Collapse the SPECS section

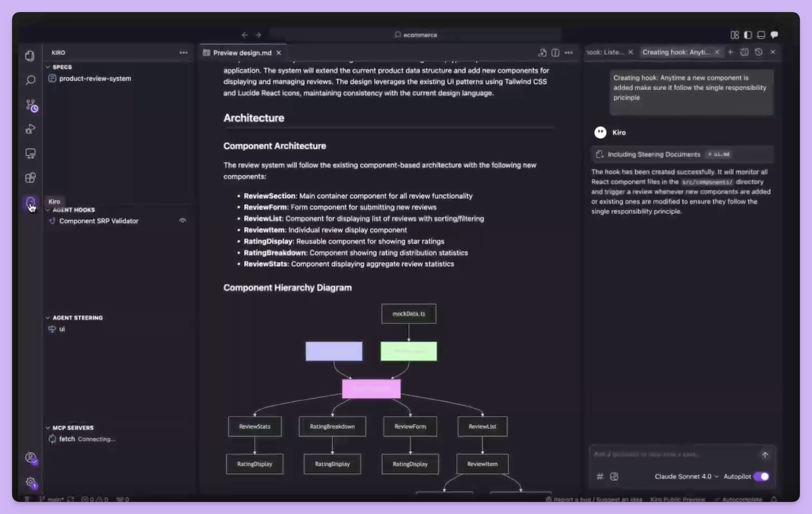(62, 67)
